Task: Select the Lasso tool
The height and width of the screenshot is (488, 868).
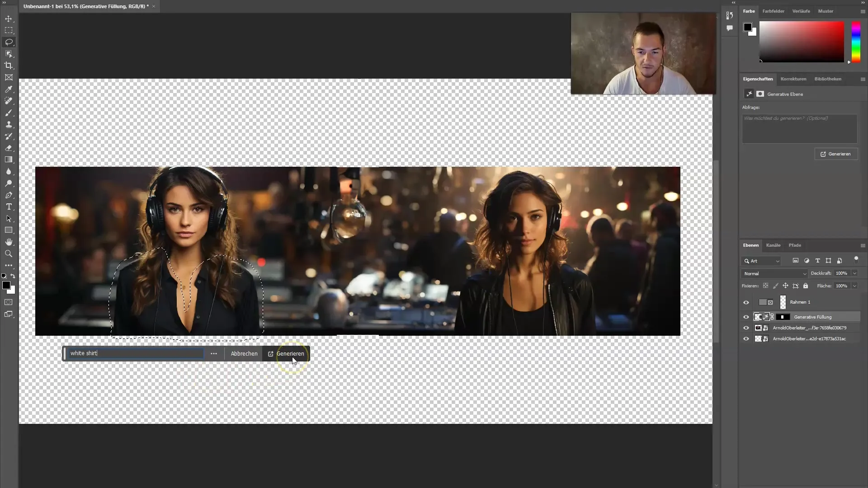Action: click(8, 42)
